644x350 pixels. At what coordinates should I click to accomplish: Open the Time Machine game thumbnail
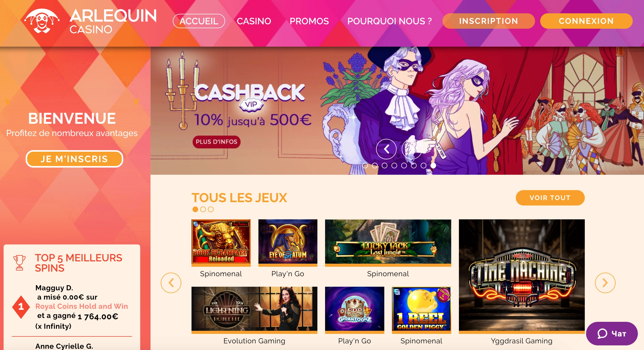coord(522,275)
